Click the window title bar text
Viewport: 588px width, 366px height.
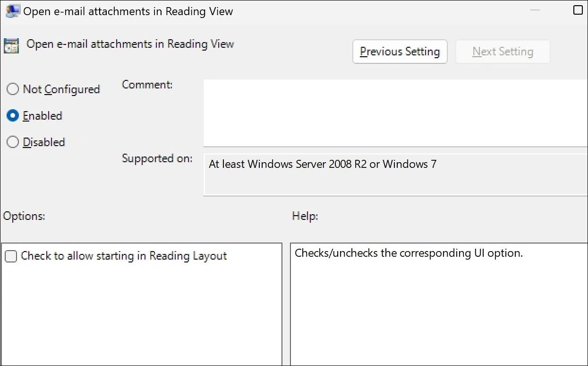point(128,12)
